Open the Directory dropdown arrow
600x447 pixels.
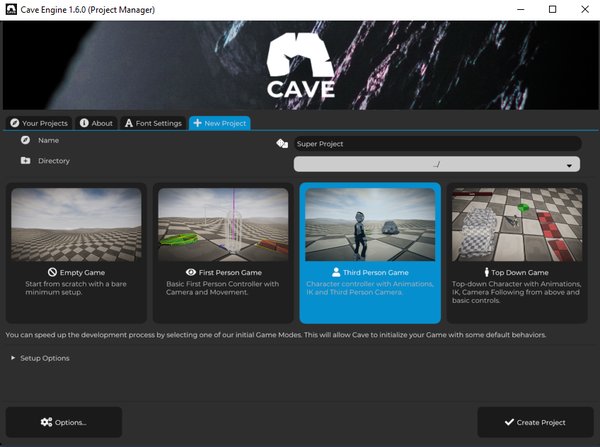[569, 165]
